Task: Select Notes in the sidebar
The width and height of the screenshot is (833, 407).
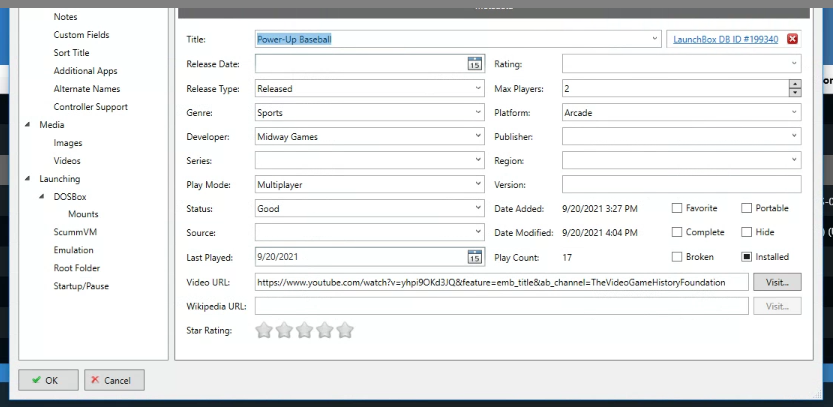Action: [x=65, y=17]
